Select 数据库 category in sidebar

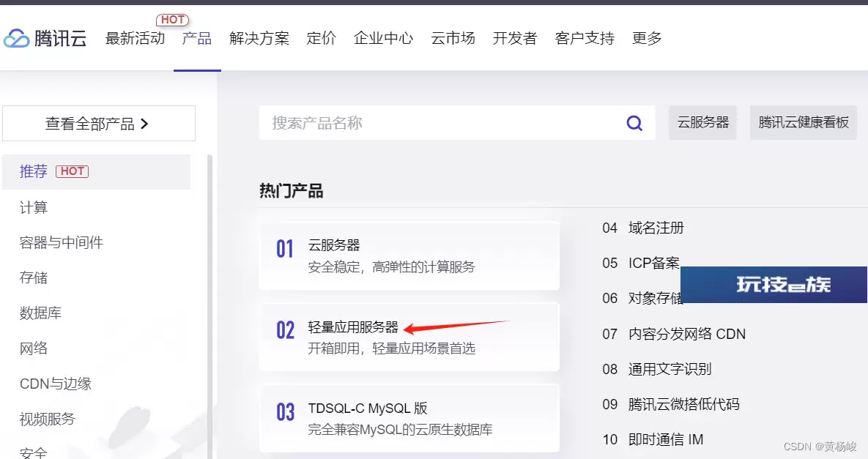[40, 313]
